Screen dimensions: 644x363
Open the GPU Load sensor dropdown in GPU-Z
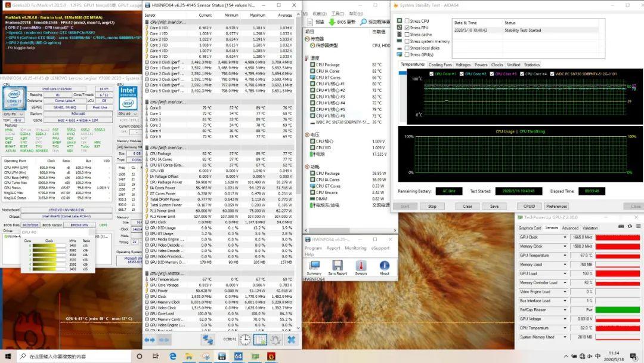coord(565,273)
